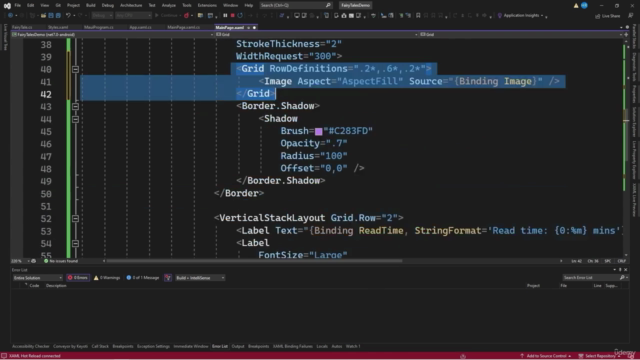Click the Save All icon in toolbar
This screenshot has width=640, height=360.
click(58, 16)
